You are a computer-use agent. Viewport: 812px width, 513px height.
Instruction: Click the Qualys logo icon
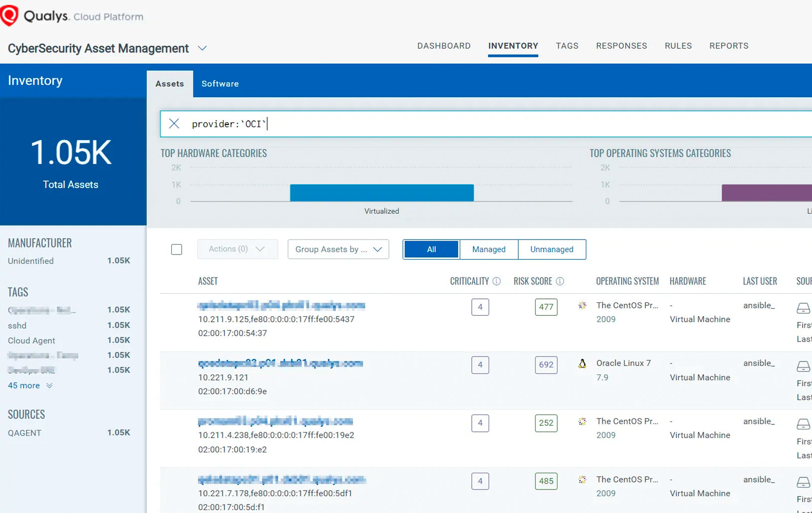pyautogui.click(x=9, y=15)
